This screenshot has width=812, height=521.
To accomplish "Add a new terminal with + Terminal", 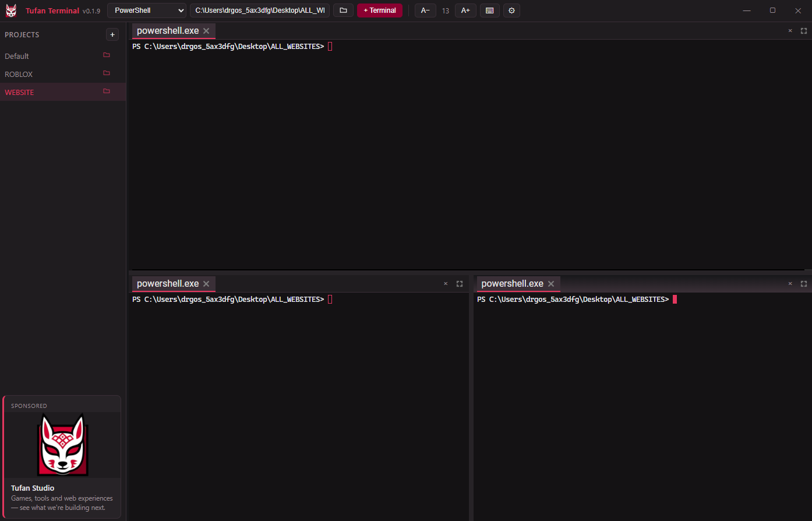I will (x=380, y=10).
